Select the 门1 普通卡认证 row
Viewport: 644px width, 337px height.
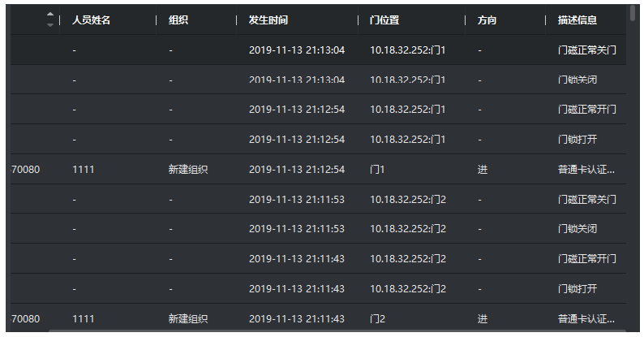tap(318, 170)
